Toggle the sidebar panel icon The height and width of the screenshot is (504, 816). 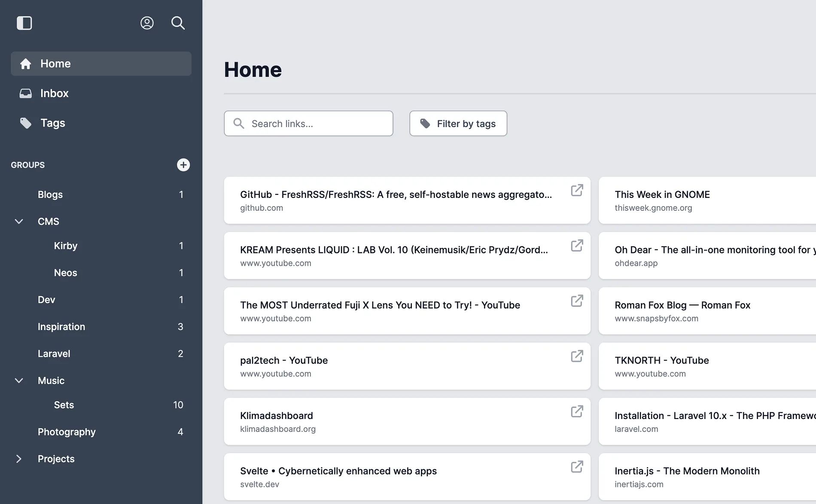coord(24,23)
